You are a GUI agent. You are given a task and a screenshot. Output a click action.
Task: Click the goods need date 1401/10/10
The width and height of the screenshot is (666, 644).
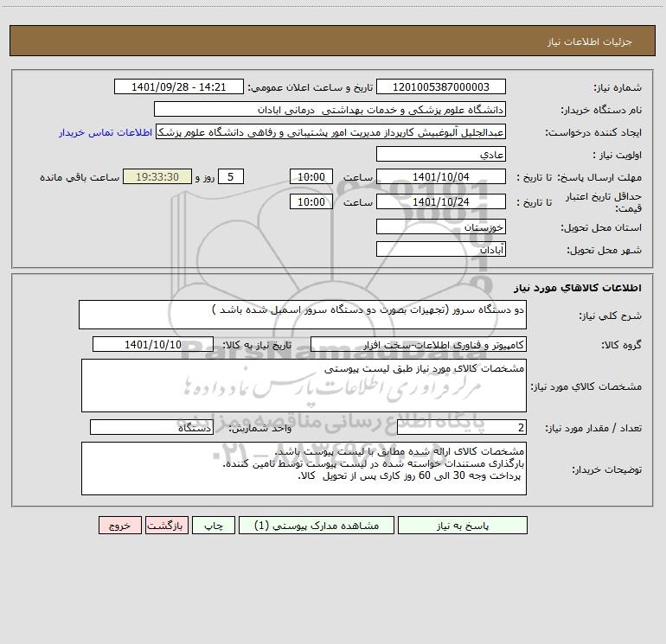[x=153, y=344]
